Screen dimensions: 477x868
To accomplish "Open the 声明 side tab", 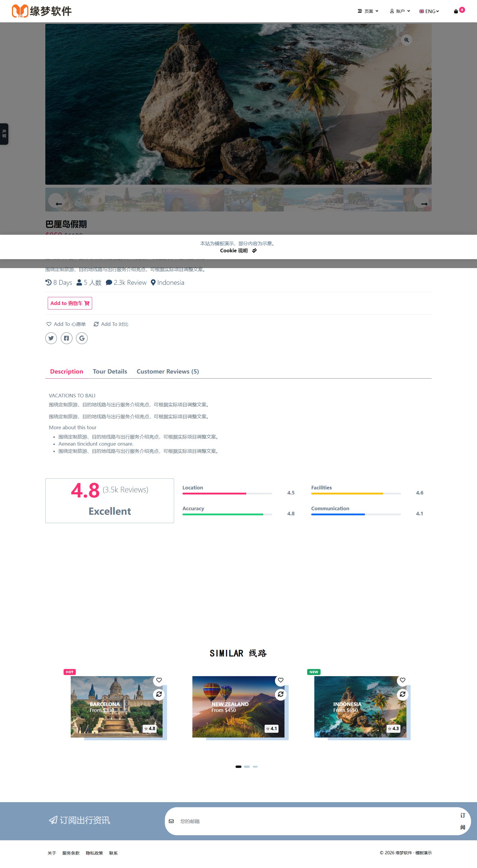I will point(4,134).
